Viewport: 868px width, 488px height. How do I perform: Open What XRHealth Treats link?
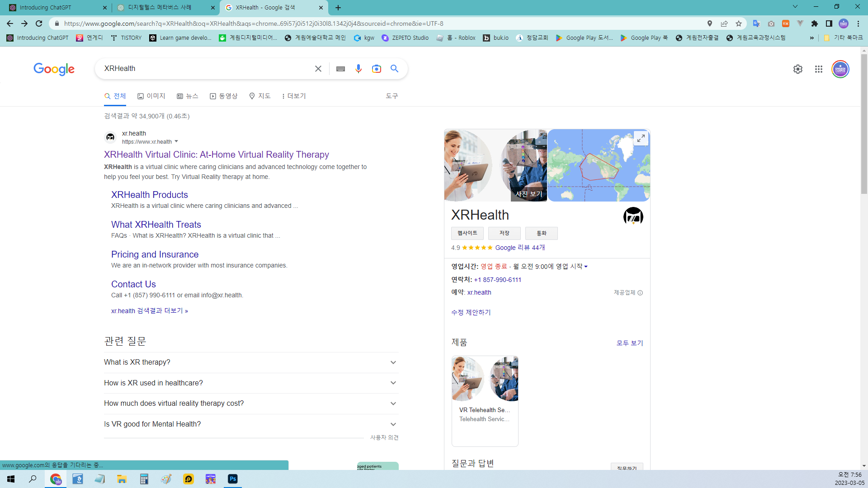coord(156,225)
